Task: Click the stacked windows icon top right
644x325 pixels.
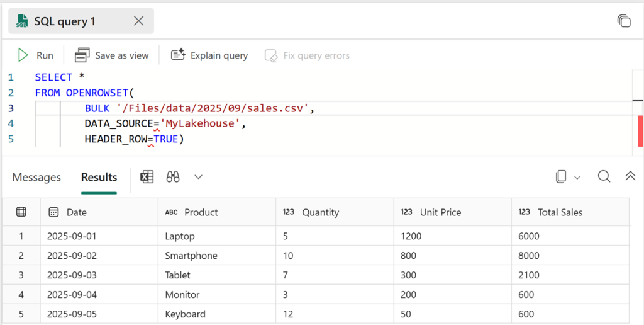Action: click(623, 21)
